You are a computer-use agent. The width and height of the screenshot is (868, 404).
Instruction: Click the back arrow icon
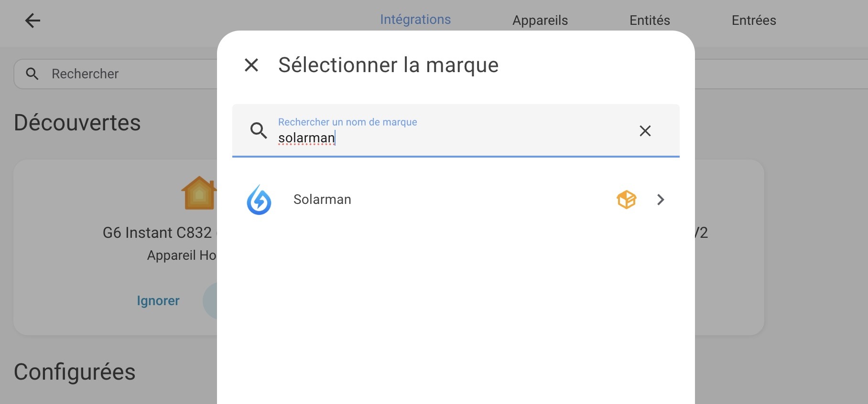point(33,21)
